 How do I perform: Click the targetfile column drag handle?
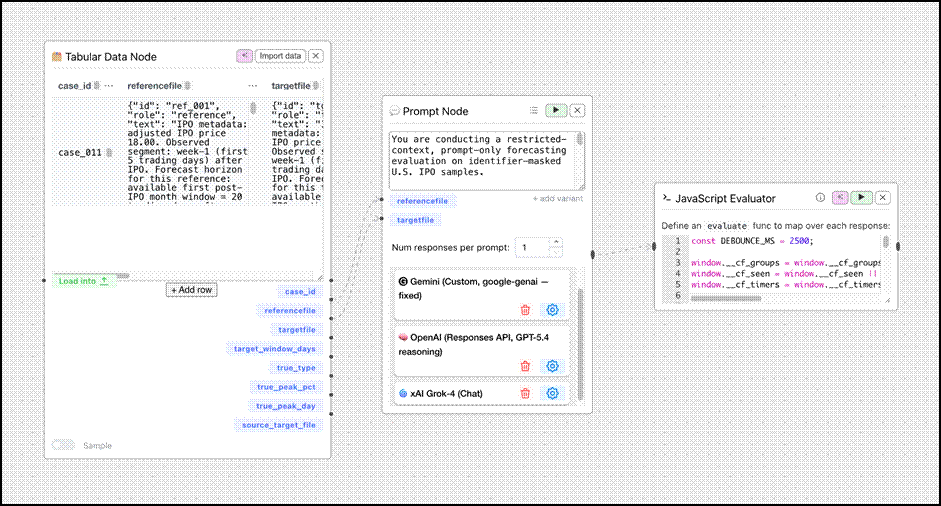coord(316,86)
